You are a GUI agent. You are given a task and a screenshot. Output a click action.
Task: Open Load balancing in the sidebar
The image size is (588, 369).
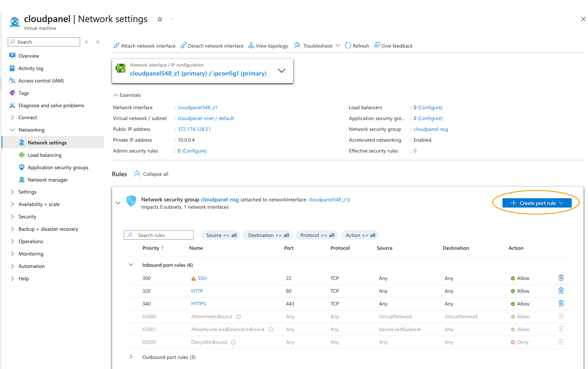[45, 155]
